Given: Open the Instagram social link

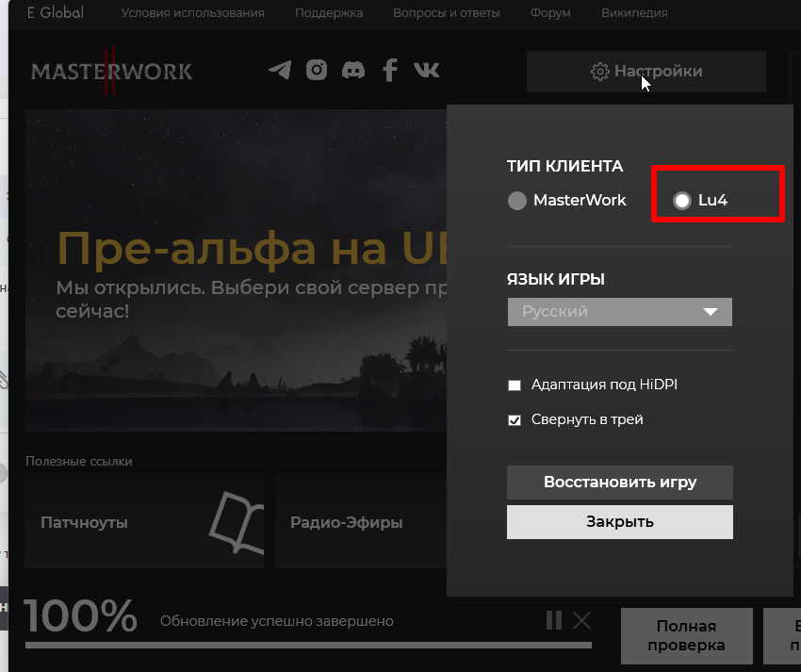Looking at the screenshot, I should (317, 70).
